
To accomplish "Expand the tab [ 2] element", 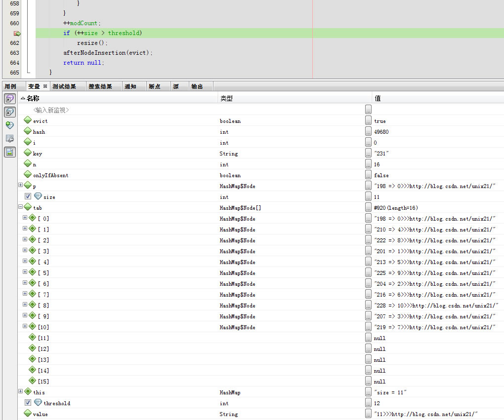I will (25, 239).
